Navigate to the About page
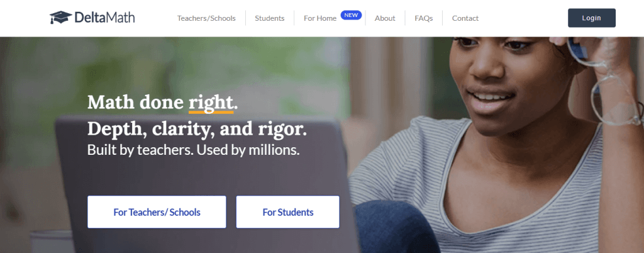644x253 pixels. point(385,18)
